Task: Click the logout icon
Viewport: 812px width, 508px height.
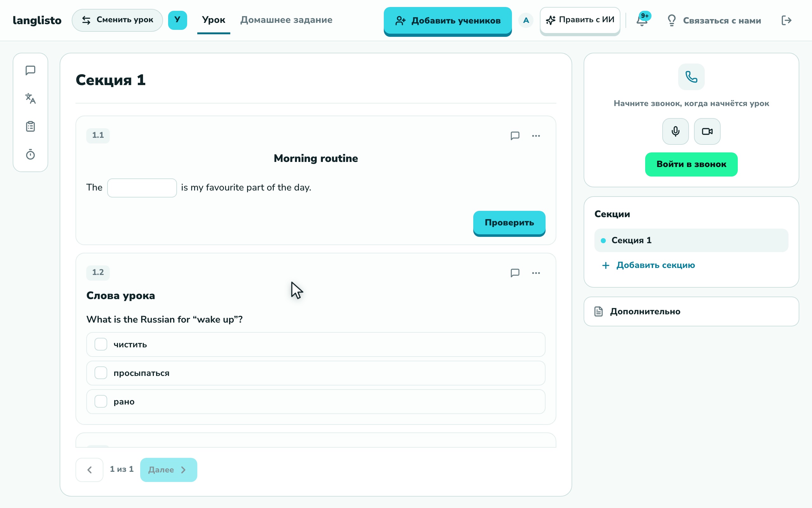Action: click(786, 21)
